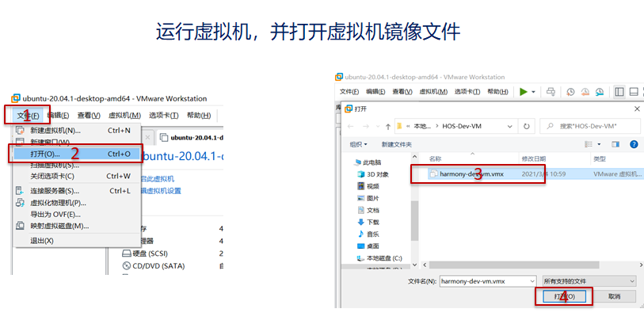
Task: Click the Up one level arrow
Action: click(x=387, y=126)
